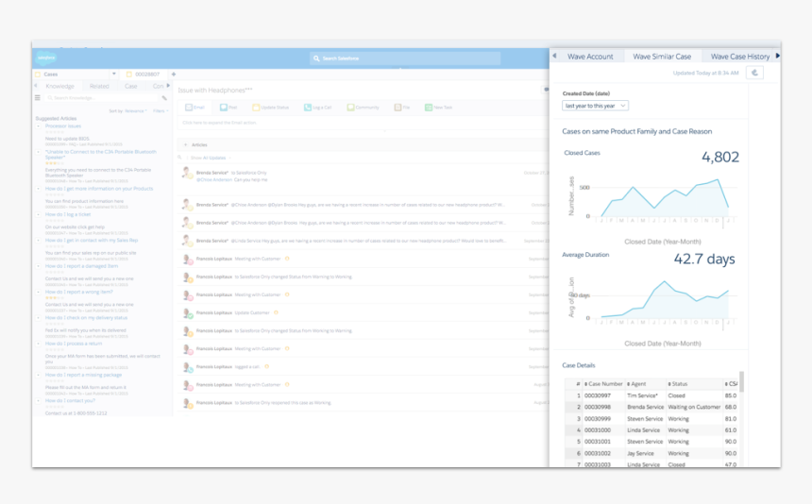
Task: Click case number 00030997 table cell
Action: click(598, 395)
